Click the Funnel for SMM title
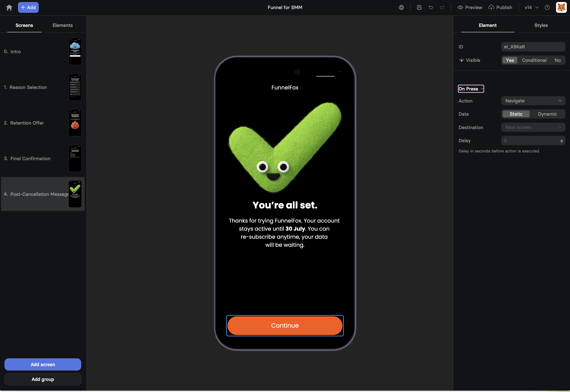The height and width of the screenshot is (392, 570). [285, 8]
